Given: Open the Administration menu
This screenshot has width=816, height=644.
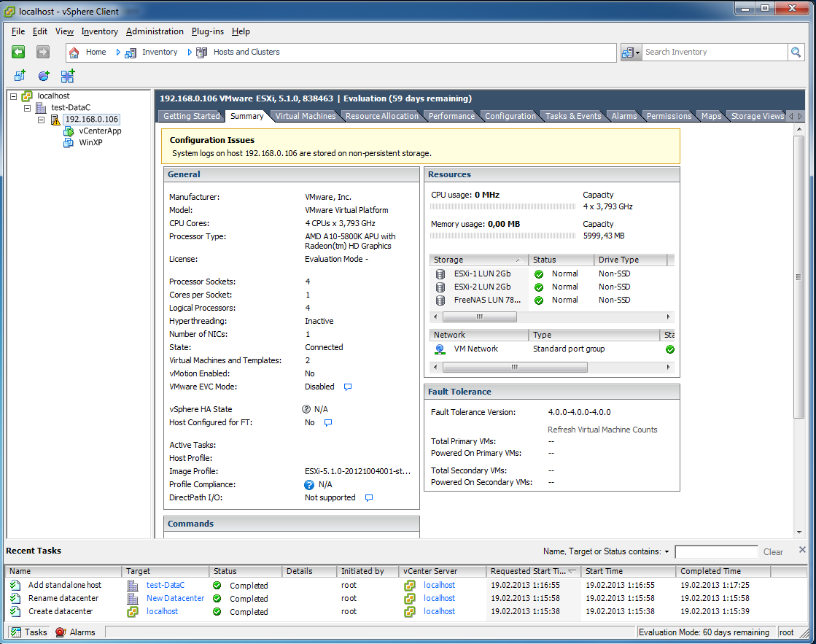Looking at the screenshot, I should pos(155,31).
